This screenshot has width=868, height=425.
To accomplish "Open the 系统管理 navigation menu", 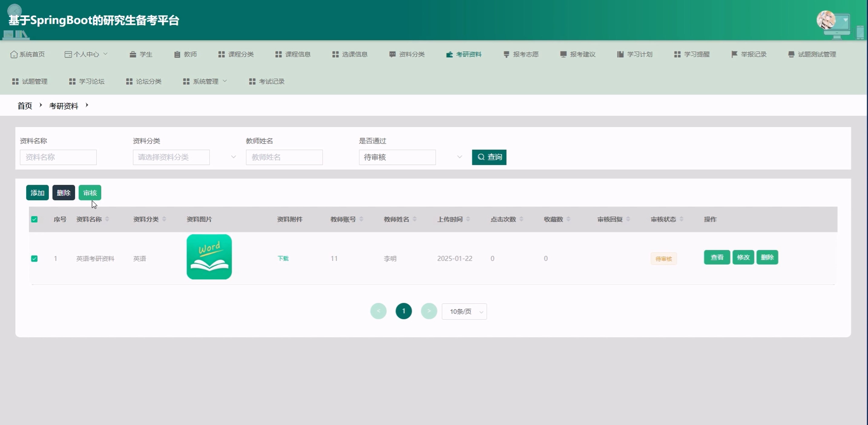I will pos(205,81).
